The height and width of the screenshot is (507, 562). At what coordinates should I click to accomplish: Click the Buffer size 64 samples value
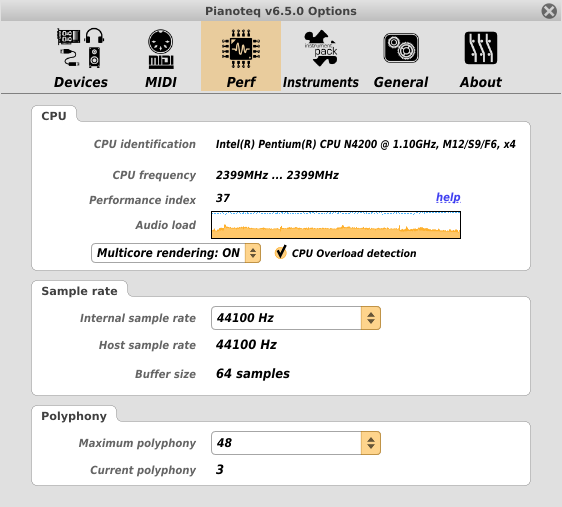pos(253,373)
